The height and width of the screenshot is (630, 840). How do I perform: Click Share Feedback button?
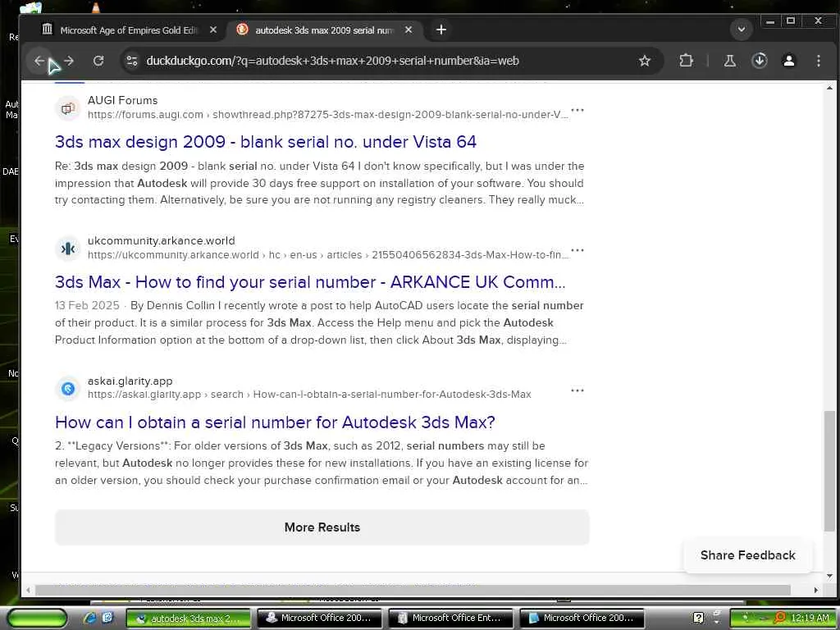748,555
